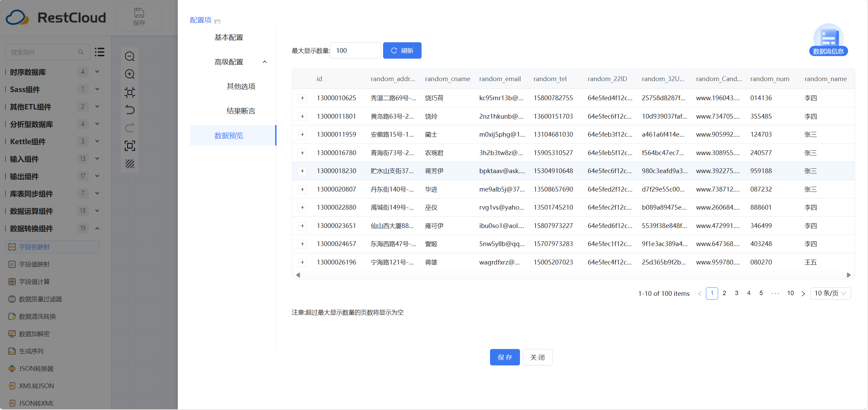Click the random_email column header
This screenshot has height=410, width=868.
[x=500, y=79]
